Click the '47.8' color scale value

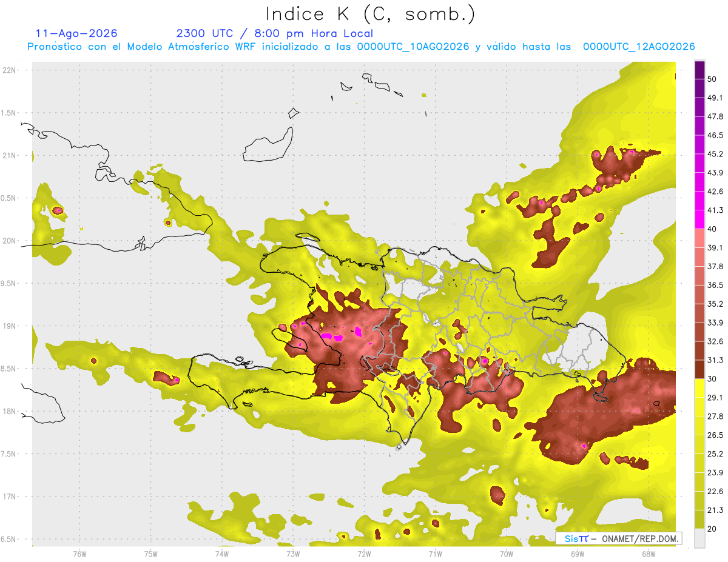715,116
